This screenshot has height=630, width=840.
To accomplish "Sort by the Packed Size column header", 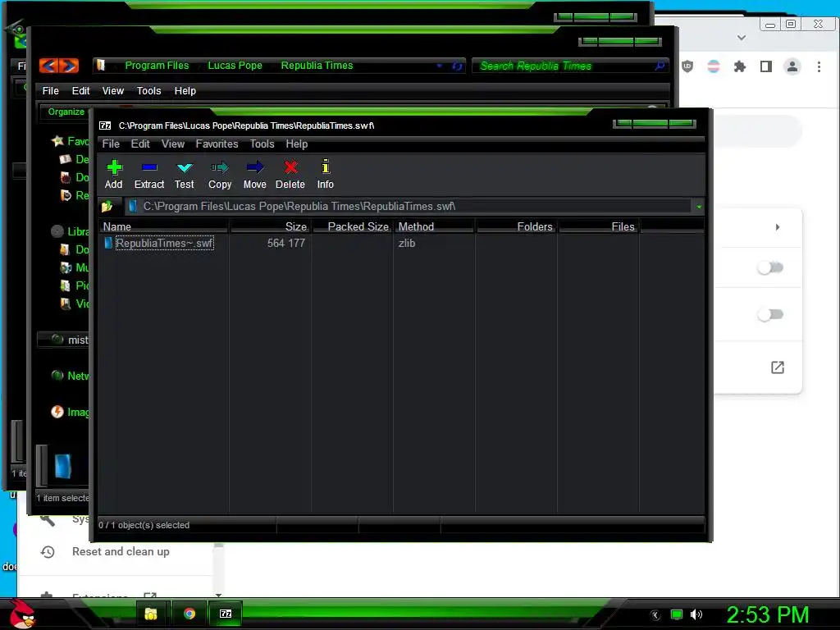I will [352, 226].
